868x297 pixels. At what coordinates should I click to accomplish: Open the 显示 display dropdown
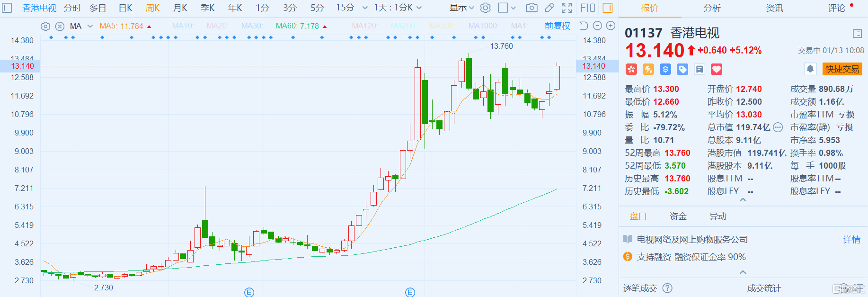461,8
